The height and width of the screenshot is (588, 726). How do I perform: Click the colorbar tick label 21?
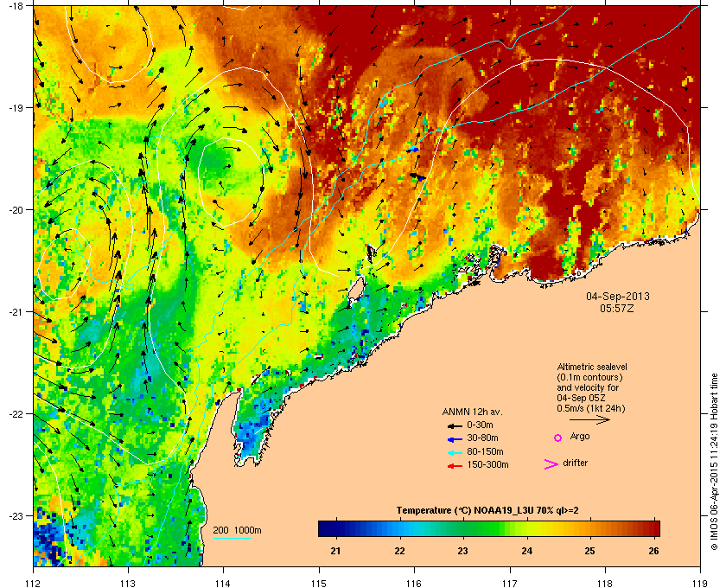[335, 551]
